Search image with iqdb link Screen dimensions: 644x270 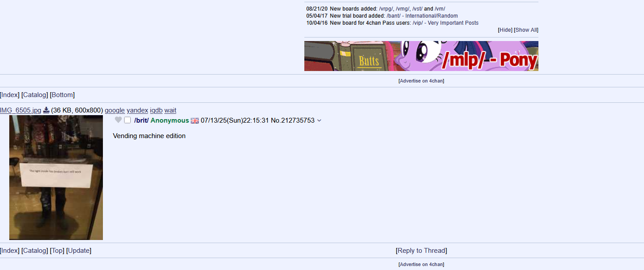(156, 110)
